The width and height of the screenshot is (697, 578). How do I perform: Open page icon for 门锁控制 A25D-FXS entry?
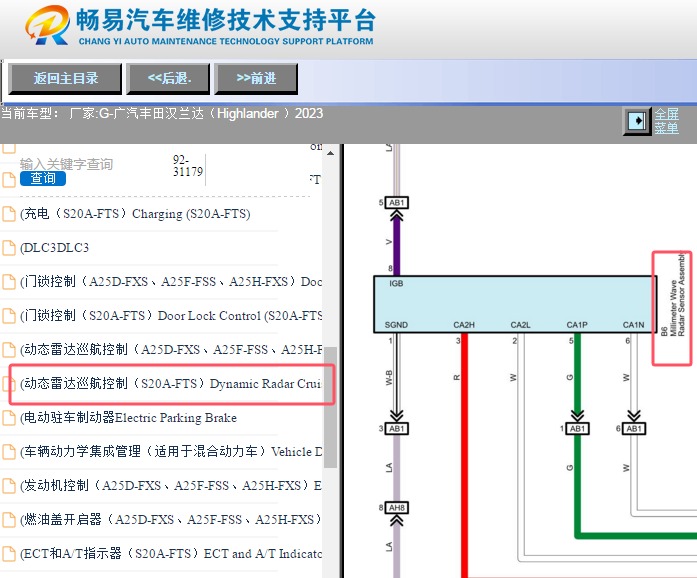click(8, 281)
